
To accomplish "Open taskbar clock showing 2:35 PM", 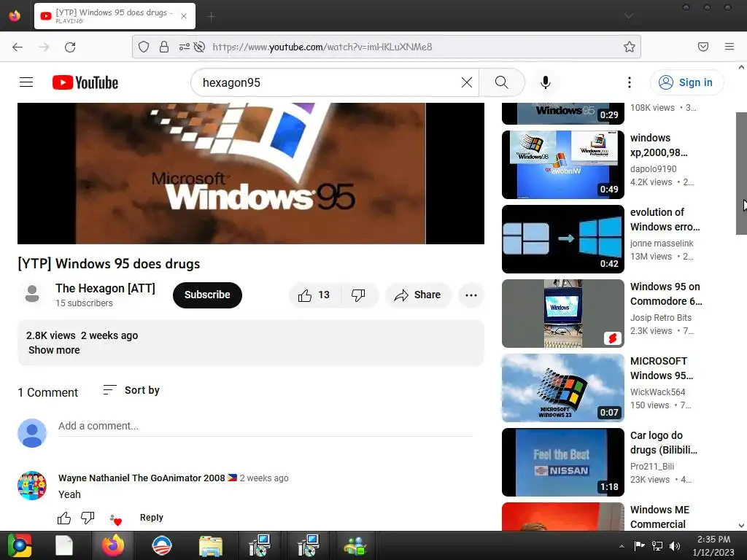I will 713,545.
